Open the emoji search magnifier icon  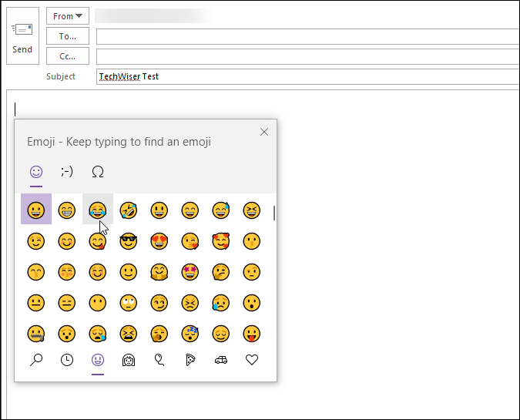tap(36, 359)
